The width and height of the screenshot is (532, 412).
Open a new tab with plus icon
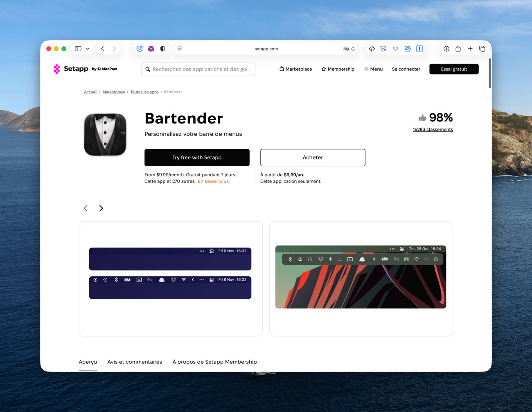tap(470, 49)
